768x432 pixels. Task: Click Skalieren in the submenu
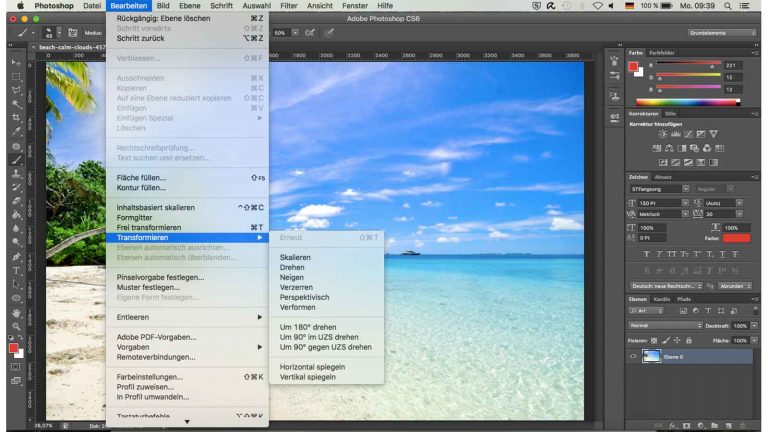pyautogui.click(x=295, y=257)
